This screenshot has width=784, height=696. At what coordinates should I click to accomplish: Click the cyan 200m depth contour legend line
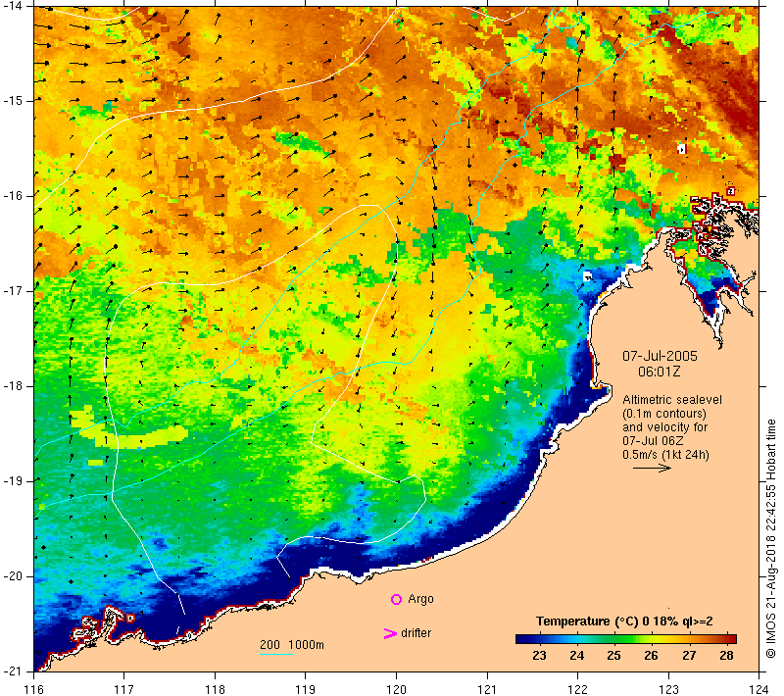click(x=276, y=654)
